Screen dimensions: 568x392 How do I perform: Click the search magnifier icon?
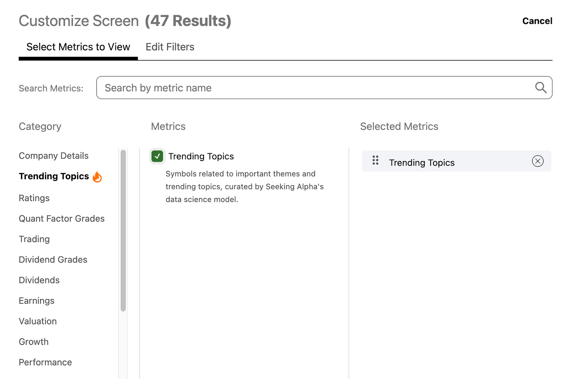tap(540, 87)
